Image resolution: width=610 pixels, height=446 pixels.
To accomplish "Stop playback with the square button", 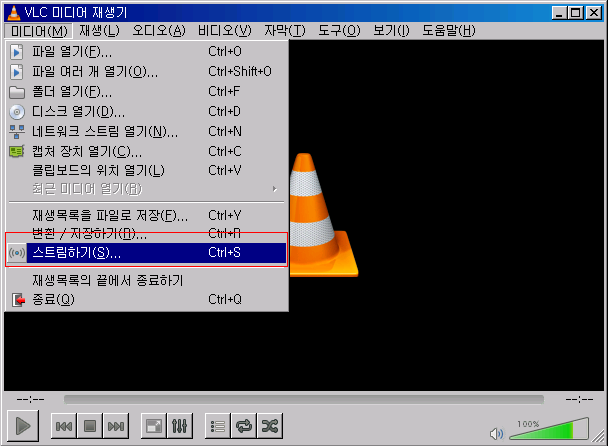I will pyautogui.click(x=90, y=426).
